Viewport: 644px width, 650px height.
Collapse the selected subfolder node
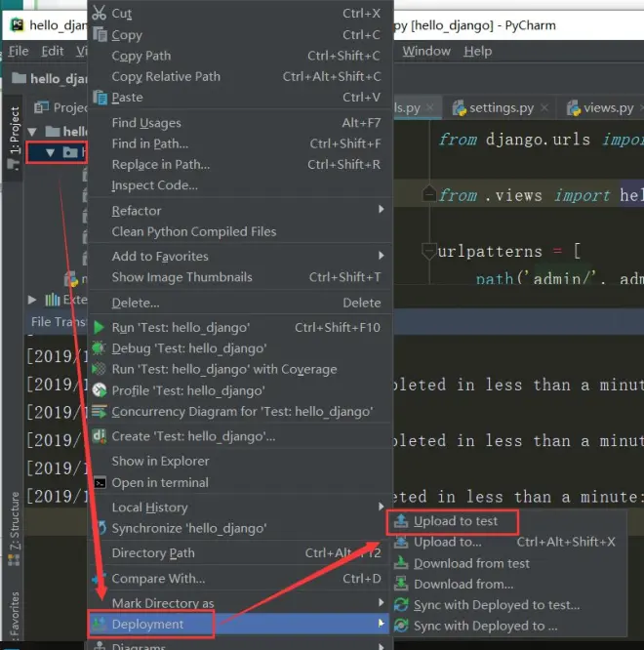tap(50, 152)
